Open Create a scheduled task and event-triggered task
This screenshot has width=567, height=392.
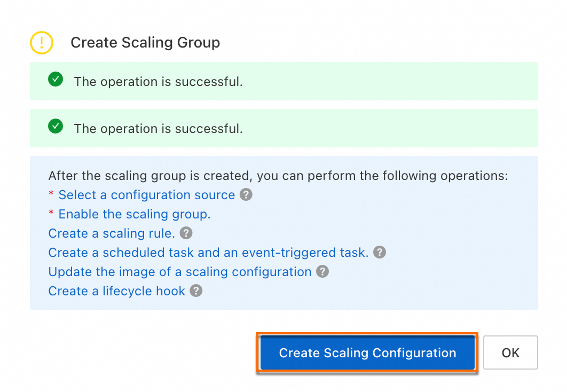(x=208, y=253)
